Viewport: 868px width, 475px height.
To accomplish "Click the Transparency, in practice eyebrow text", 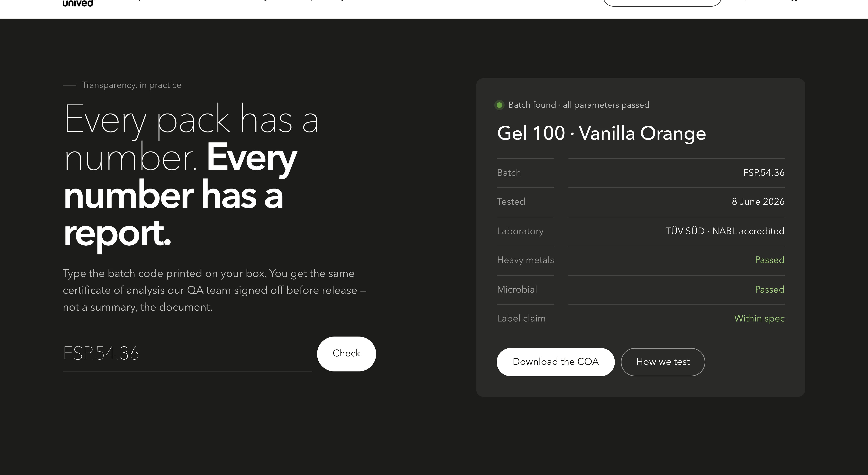I will pyautogui.click(x=131, y=85).
